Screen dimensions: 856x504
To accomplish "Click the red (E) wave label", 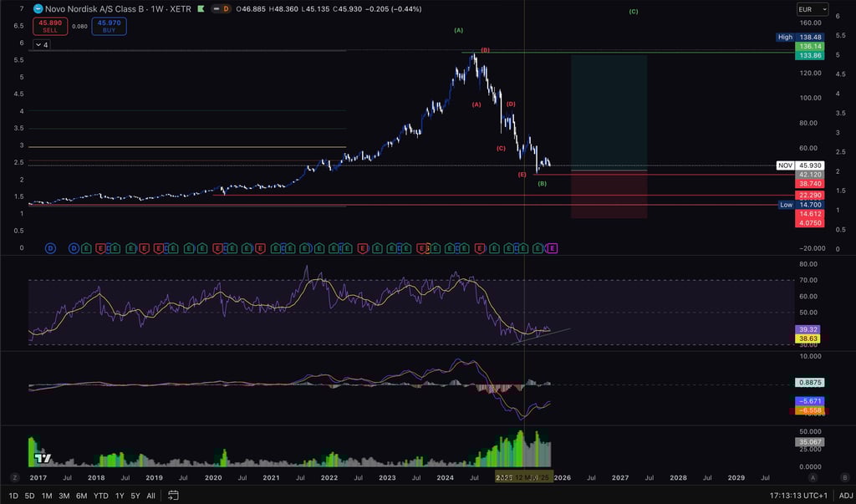I will [x=522, y=175].
